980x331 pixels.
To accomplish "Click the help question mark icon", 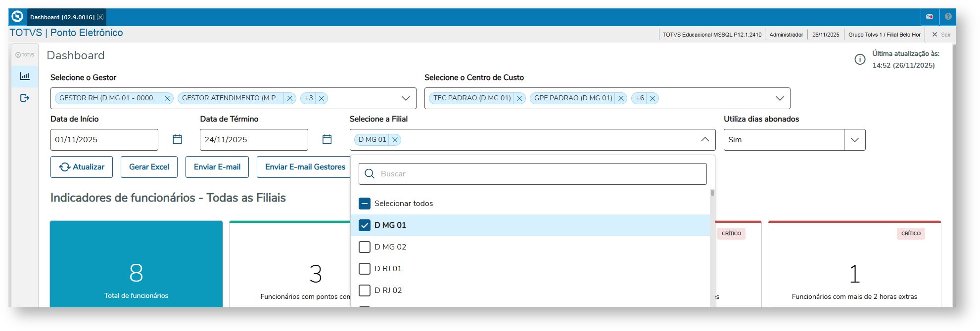I will (948, 17).
